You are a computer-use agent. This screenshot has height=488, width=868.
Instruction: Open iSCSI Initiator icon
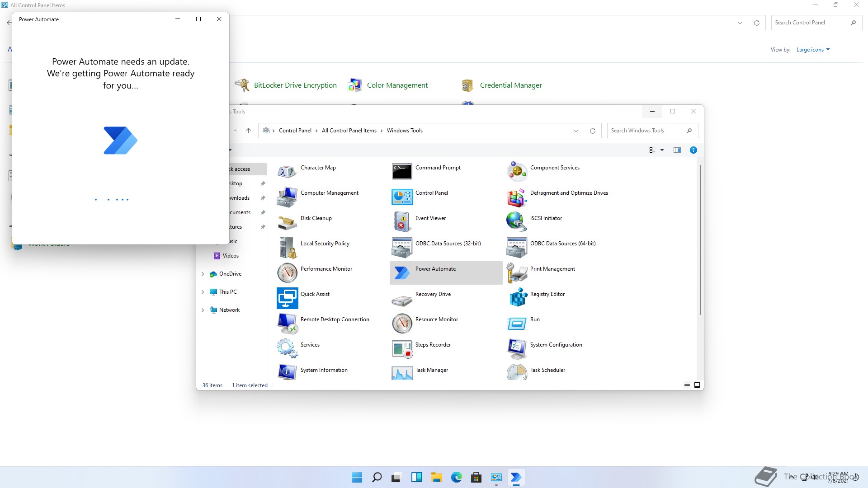[517, 222]
